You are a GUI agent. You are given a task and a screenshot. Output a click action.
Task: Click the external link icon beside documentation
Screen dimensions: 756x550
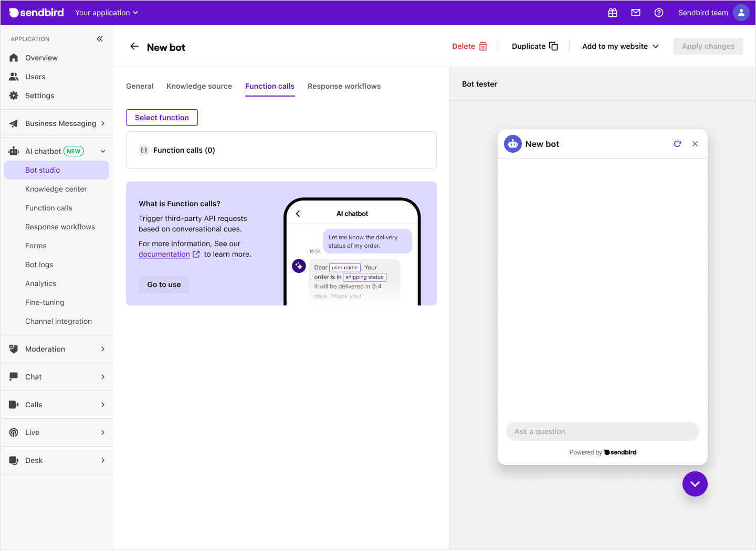pos(196,254)
